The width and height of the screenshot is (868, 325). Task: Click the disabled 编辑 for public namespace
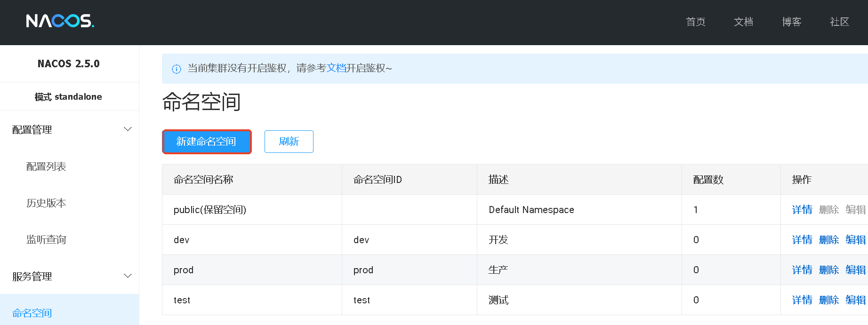pos(856,210)
